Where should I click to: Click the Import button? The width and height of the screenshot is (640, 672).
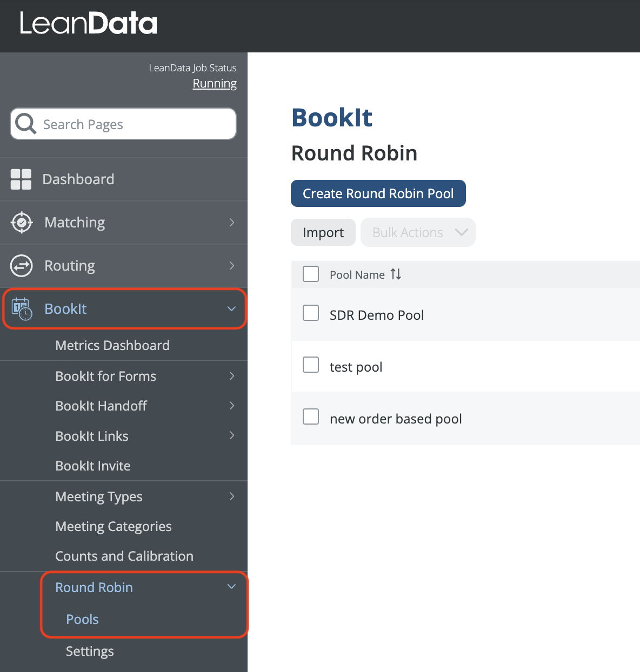pos(323,232)
